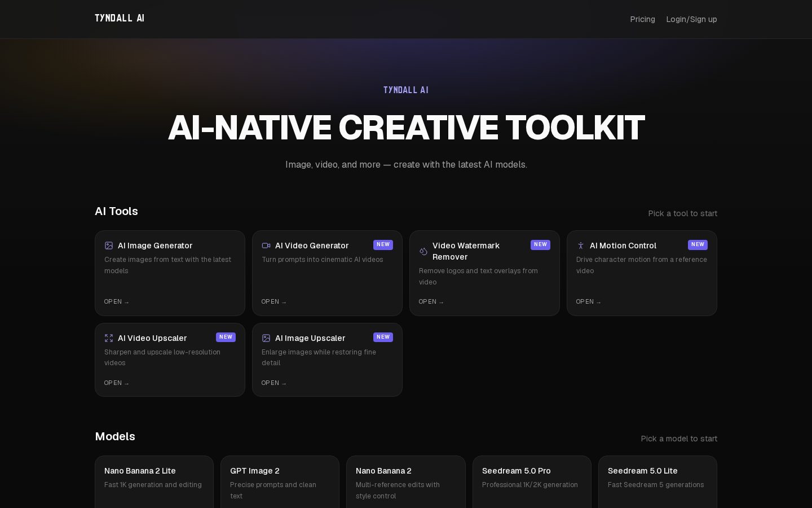Image resolution: width=812 pixels, height=508 pixels.
Task: Click OPEN under Video Watermark Remover
Action: [x=431, y=301]
